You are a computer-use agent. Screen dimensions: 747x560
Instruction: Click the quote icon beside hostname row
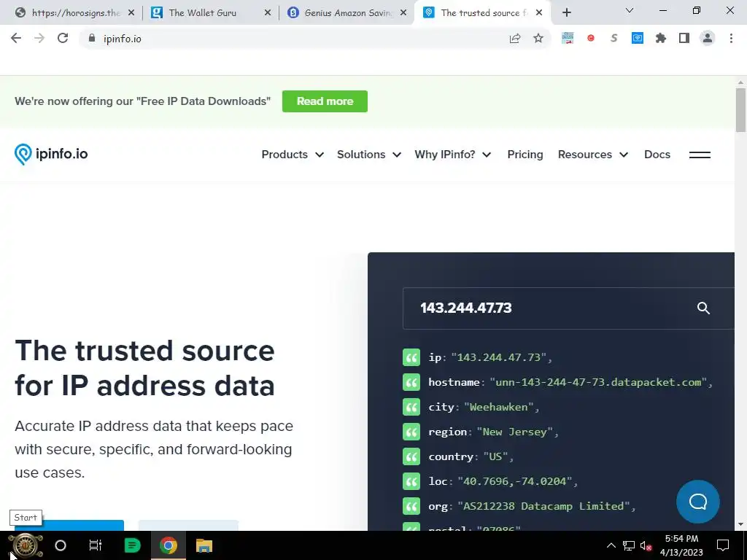coord(411,382)
